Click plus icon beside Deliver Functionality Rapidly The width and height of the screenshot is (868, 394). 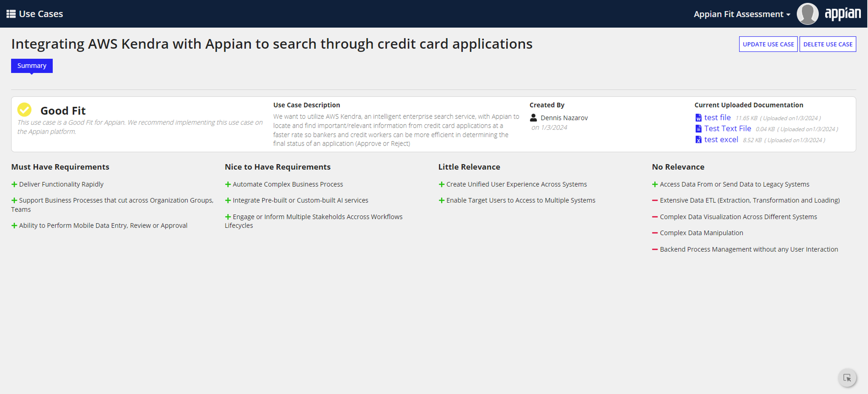pos(14,184)
